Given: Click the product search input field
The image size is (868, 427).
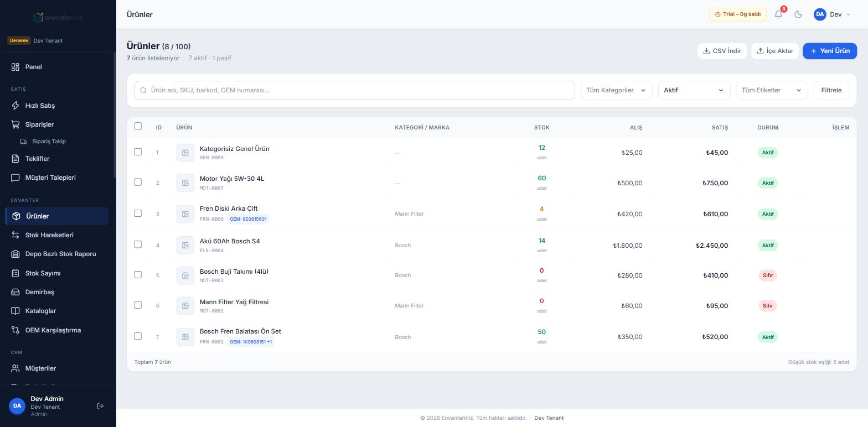Looking at the screenshot, I should pos(354,90).
